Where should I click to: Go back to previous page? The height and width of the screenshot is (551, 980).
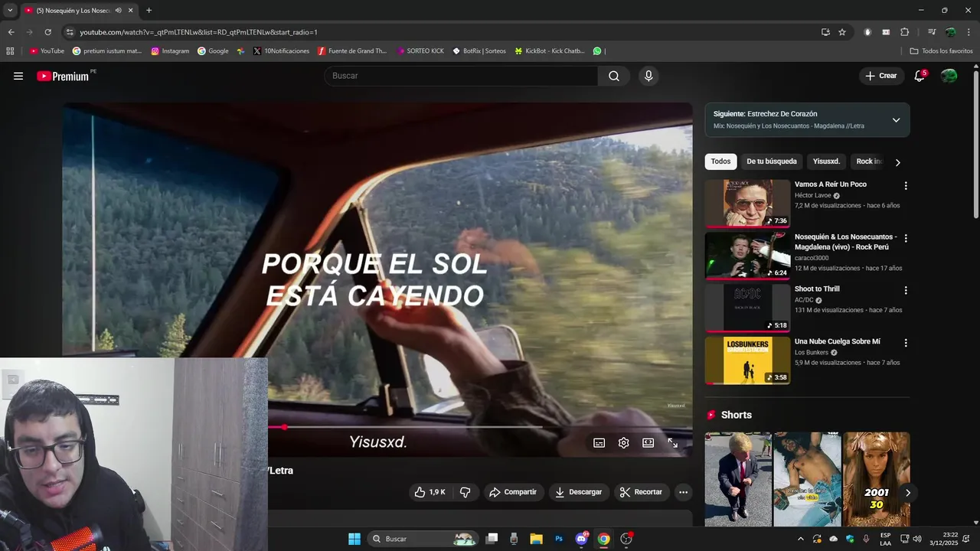(11, 32)
